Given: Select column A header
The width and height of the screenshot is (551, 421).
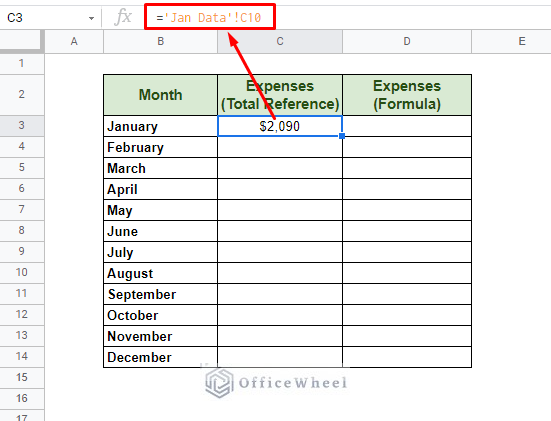Looking at the screenshot, I should tap(74, 41).
